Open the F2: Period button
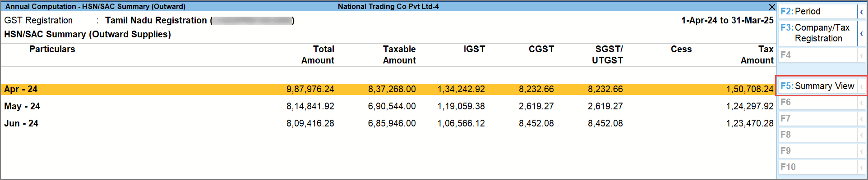The height and width of the screenshot is (180, 868). 817,11
